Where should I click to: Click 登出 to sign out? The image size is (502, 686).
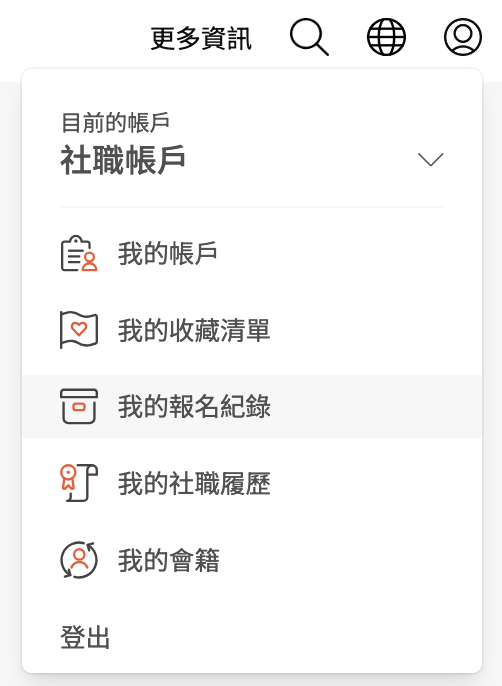85,637
